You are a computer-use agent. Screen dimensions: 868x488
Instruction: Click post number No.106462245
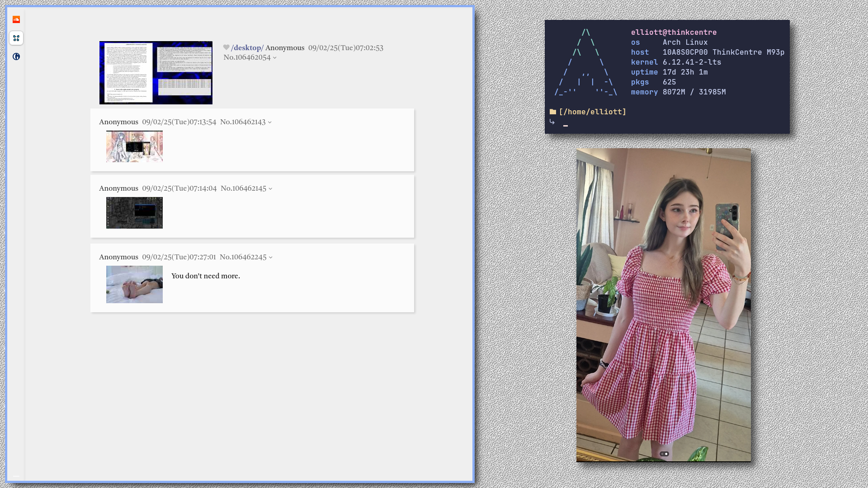click(x=243, y=257)
